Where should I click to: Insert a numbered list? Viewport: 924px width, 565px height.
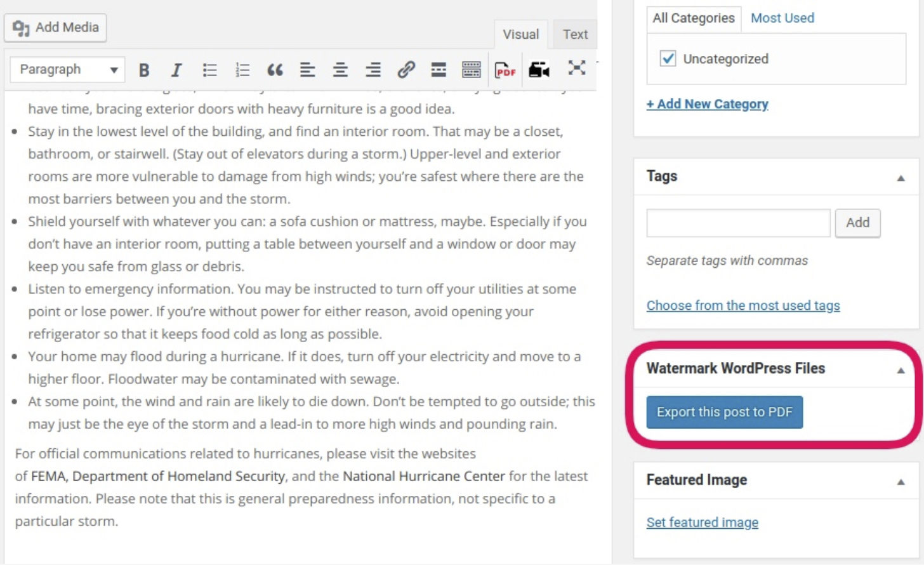click(242, 70)
